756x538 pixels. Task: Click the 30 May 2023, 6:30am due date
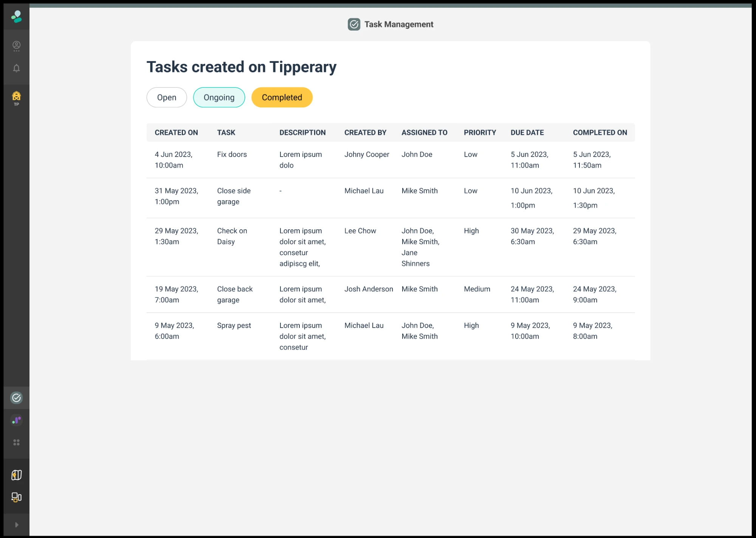pyautogui.click(x=532, y=236)
